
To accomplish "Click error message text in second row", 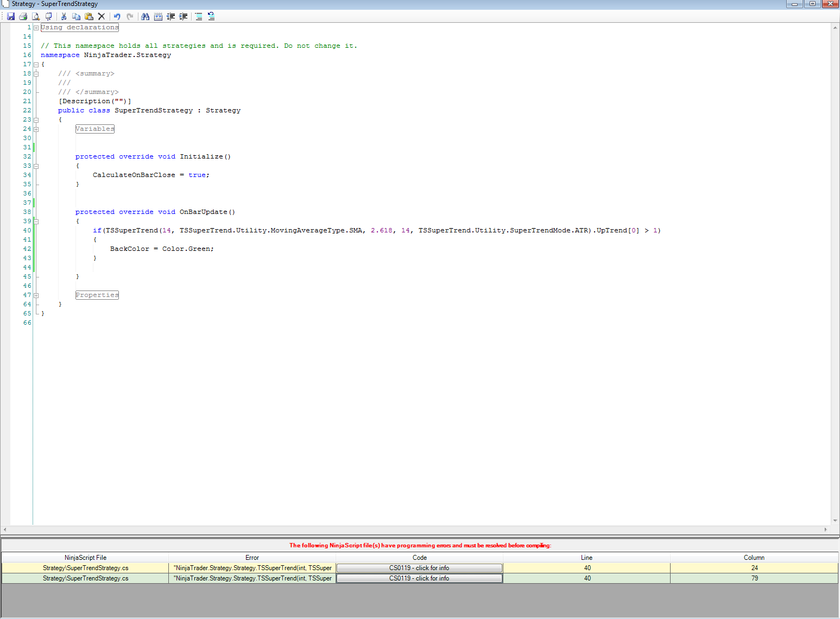I will coord(252,578).
